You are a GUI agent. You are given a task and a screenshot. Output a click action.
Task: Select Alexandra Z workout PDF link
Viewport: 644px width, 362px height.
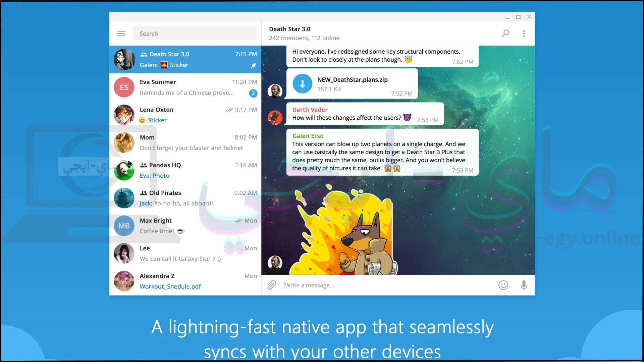[x=170, y=287]
